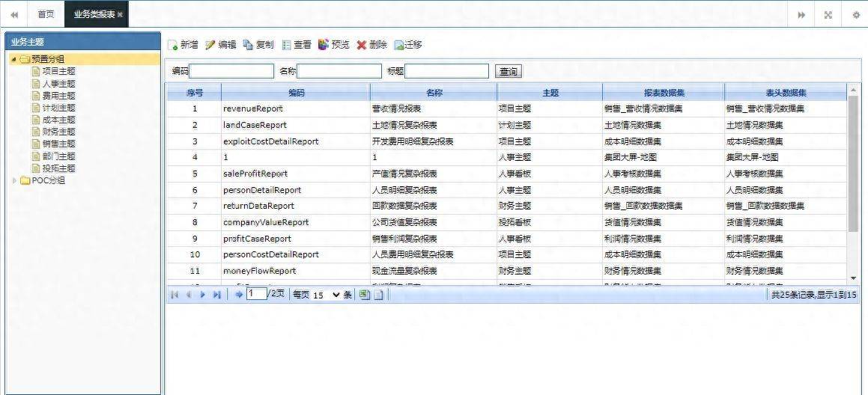
Task: Go to first page in pager
Action: click(x=174, y=295)
